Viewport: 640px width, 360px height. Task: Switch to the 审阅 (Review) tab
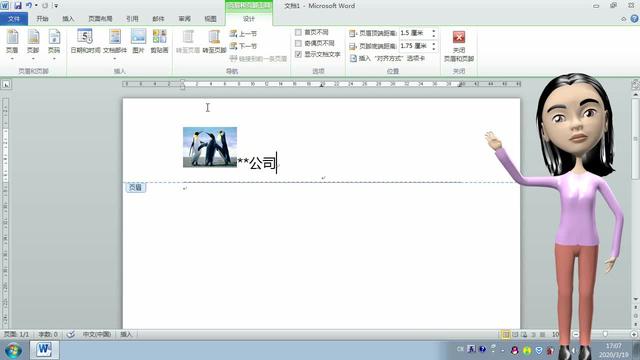click(184, 19)
